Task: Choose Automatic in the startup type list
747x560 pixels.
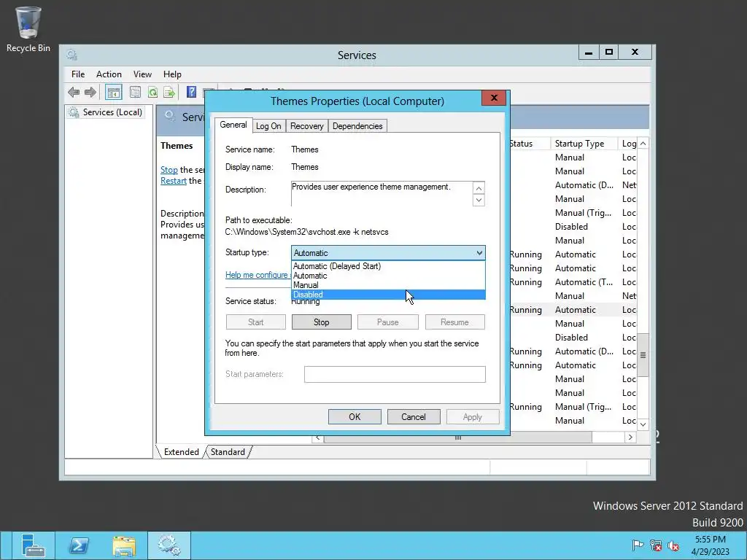Action: point(388,276)
